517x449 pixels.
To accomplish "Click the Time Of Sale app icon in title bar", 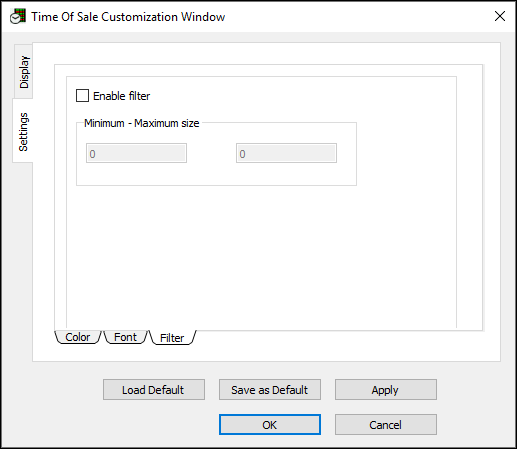I will 18,17.
